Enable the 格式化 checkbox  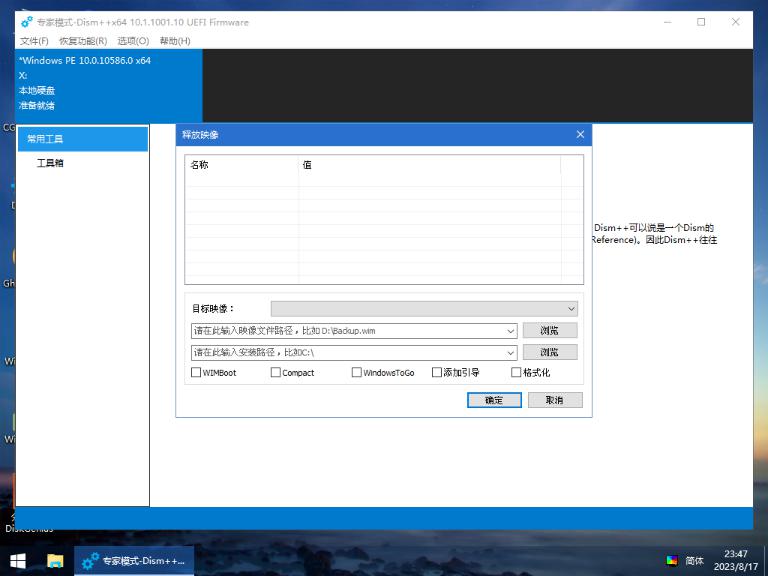point(516,372)
